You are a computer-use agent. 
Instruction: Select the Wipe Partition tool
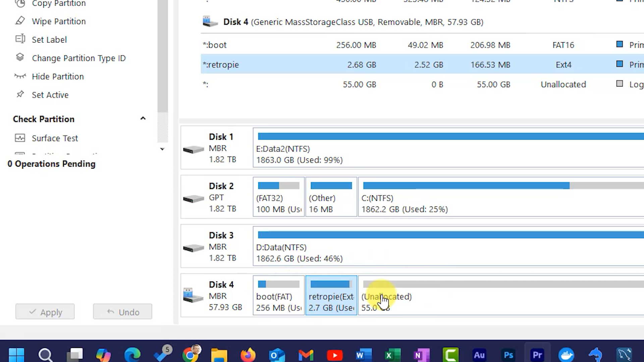click(x=59, y=21)
